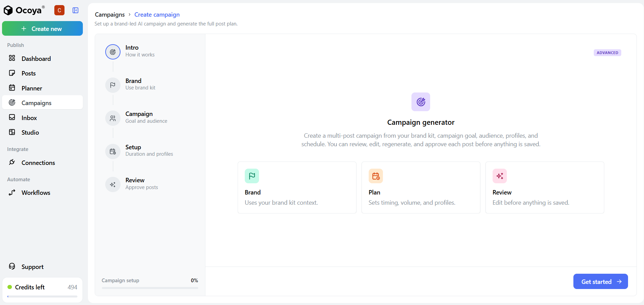The image size is (644, 305).
Task: Click the Campaigns target icon in sidebar
Action: [12, 102]
